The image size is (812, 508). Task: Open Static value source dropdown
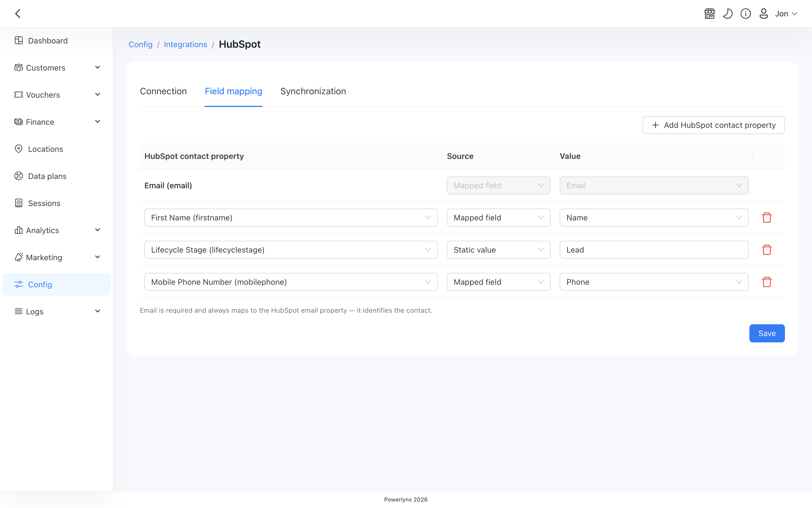(x=498, y=250)
